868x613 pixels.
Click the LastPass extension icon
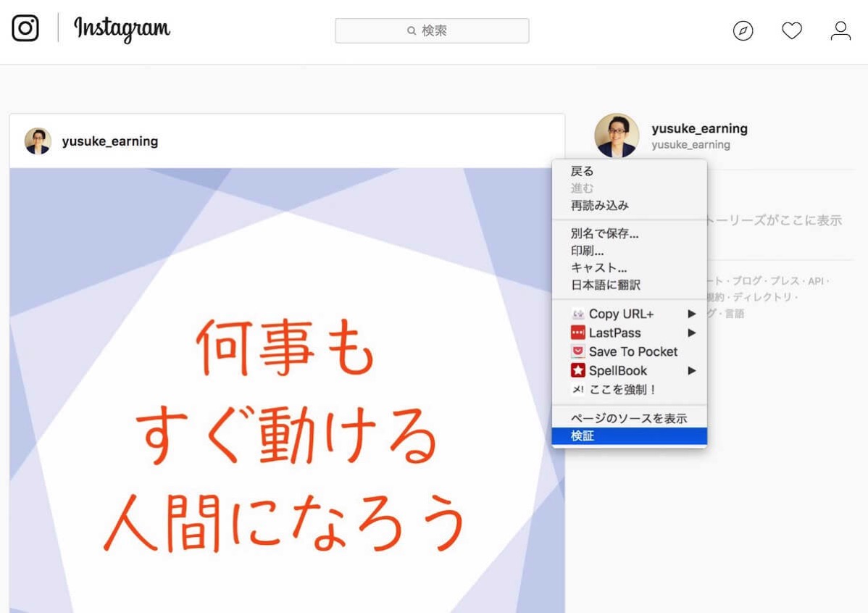(577, 333)
